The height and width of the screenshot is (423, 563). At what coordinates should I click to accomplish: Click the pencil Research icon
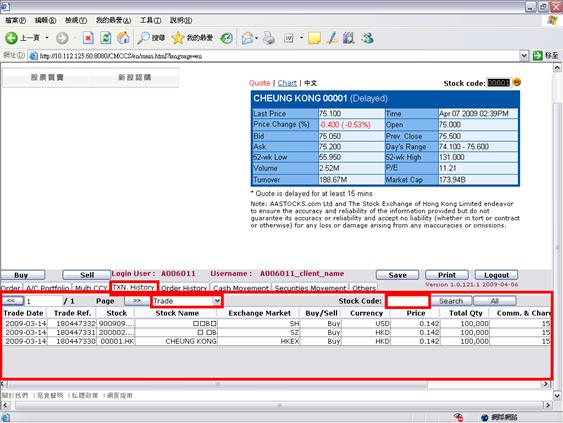[332, 38]
